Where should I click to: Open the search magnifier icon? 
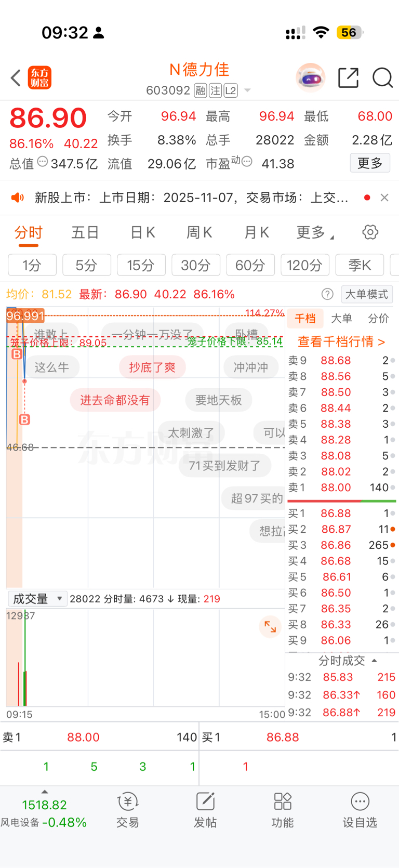pyautogui.click(x=382, y=78)
